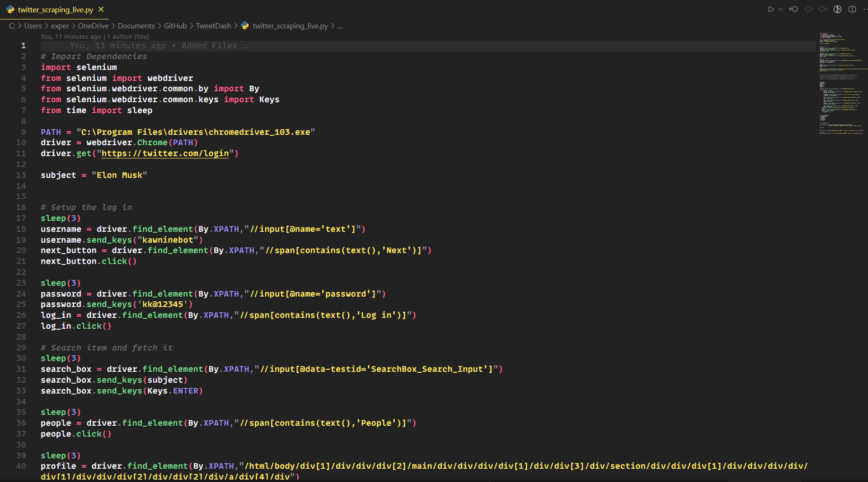This screenshot has width=868, height=482.
Task: Click line number 9 in the gutter
Action: pyautogui.click(x=23, y=132)
